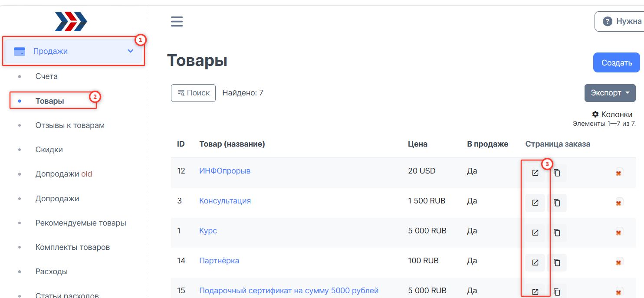
Task: Click the site logo arrows
Action: tap(71, 21)
